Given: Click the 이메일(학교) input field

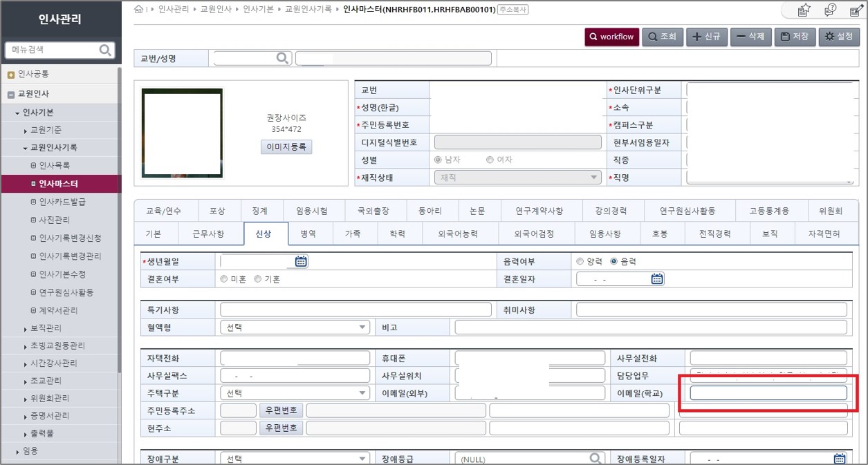Looking at the screenshot, I should 768,393.
